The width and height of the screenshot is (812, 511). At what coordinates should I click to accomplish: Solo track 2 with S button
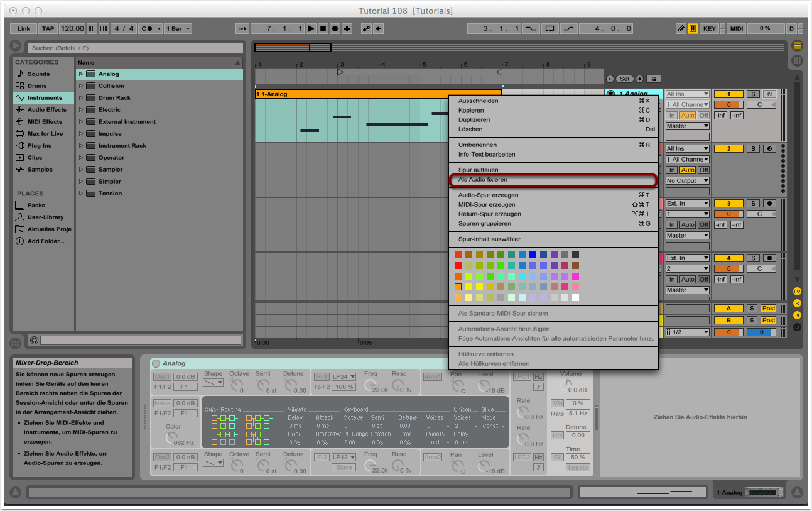point(752,149)
